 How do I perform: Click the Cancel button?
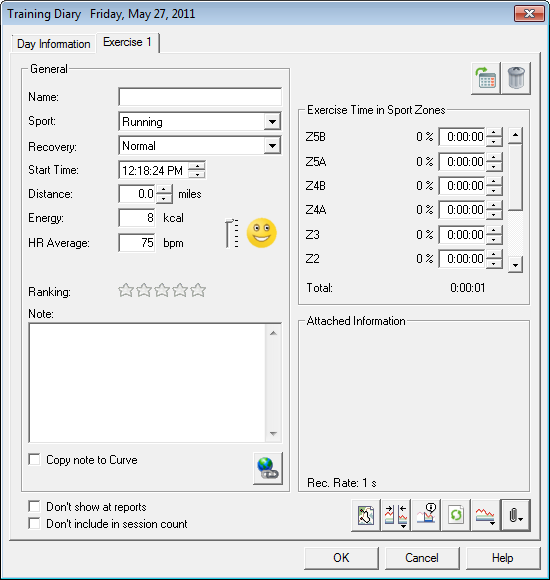422,558
